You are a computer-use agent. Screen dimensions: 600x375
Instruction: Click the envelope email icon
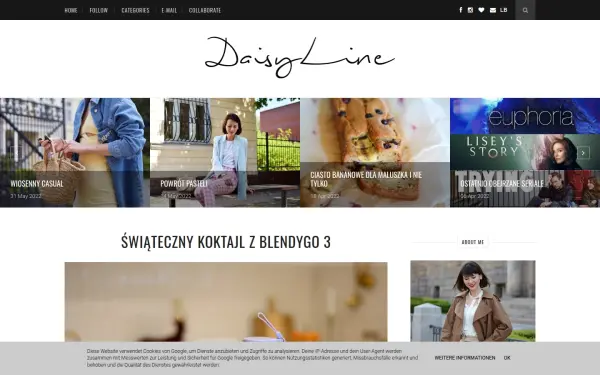pos(493,10)
